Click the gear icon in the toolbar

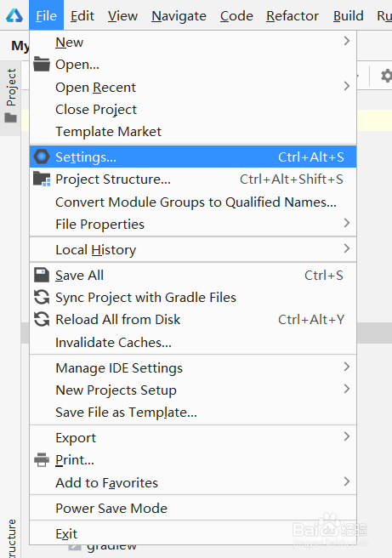[x=386, y=76]
